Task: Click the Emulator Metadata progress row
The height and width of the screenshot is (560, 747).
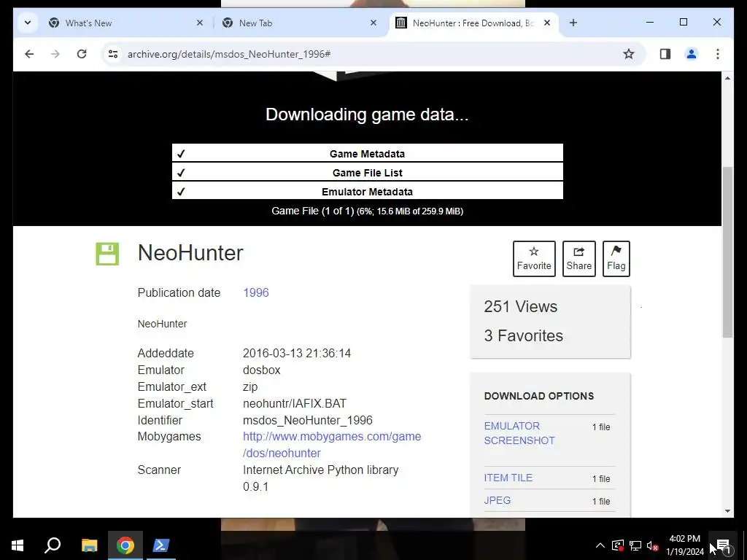Action: 368,192
